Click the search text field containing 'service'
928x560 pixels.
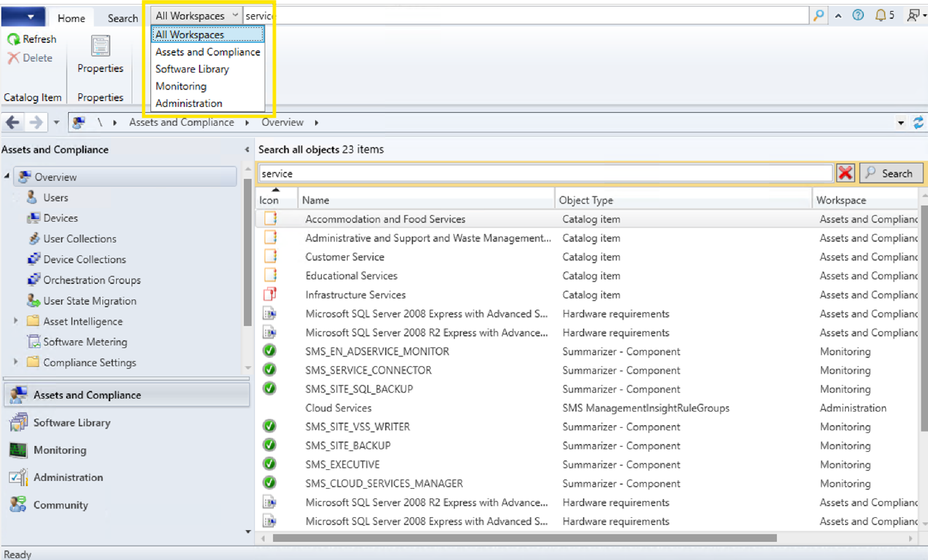click(545, 173)
